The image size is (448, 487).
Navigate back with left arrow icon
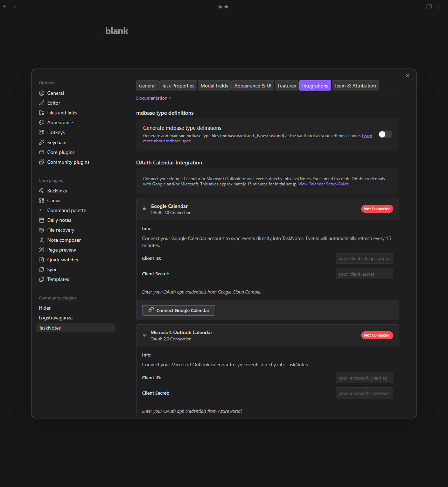coord(5,7)
